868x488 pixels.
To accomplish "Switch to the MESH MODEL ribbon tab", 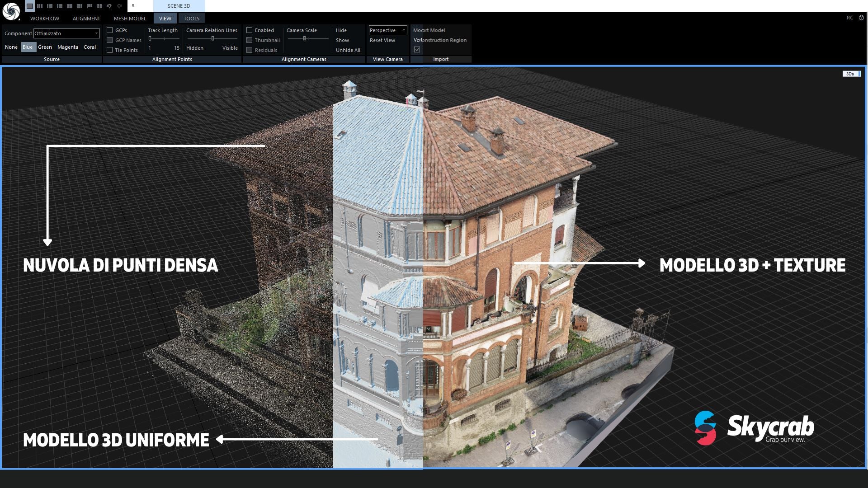I will [x=130, y=19].
